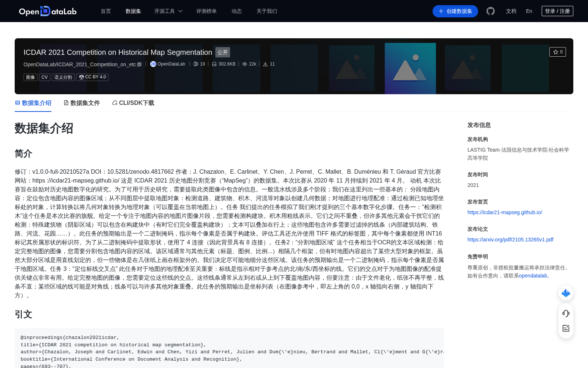Expand the 开源工具 dropdown menu
The width and height of the screenshot is (588, 368).
pyautogui.click(x=168, y=11)
